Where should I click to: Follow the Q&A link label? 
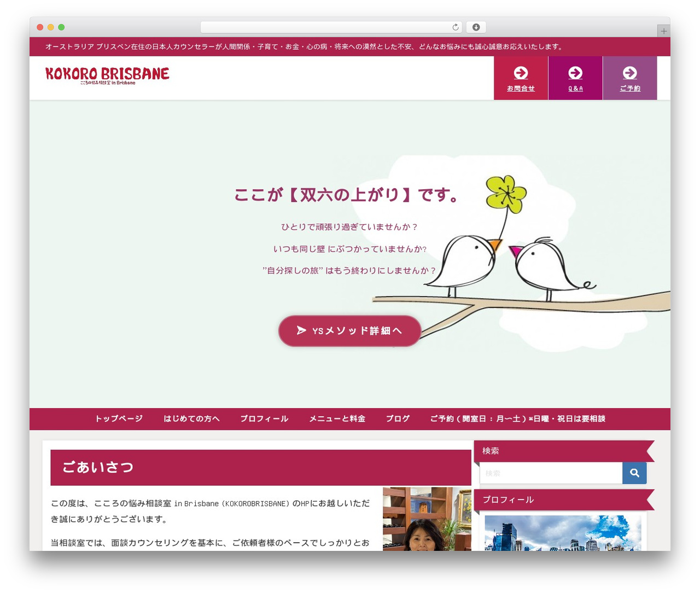coord(575,89)
